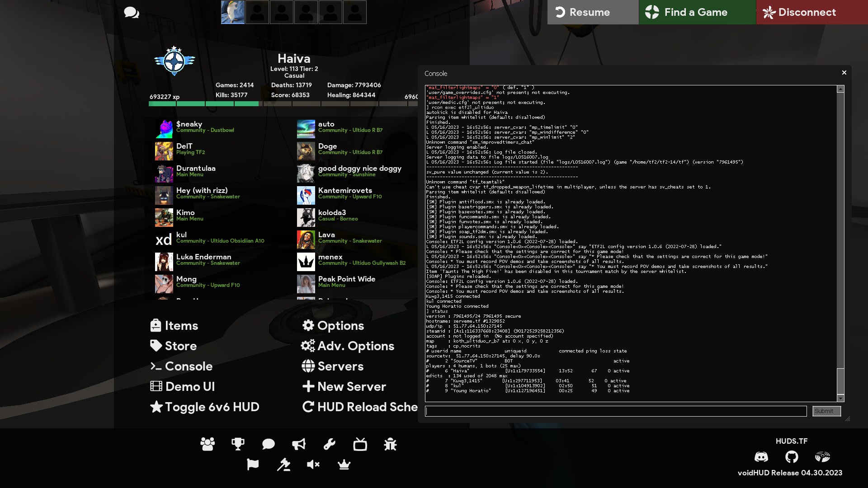This screenshot has width=868, height=488.
Task: Open Demo UI
Action: 182,386
